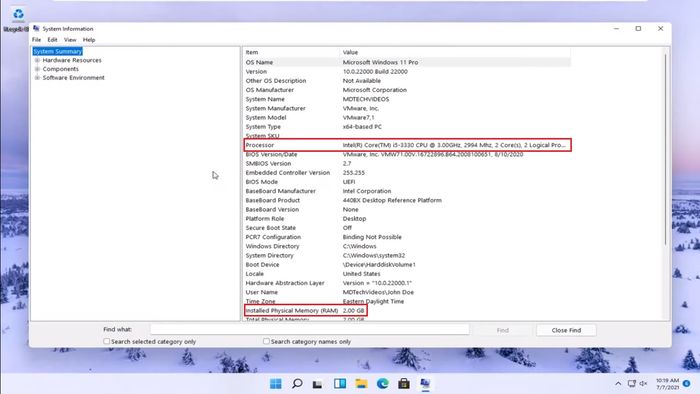Click the Find what input field
This screenshot has width=700, height=394.
(310, 329)
